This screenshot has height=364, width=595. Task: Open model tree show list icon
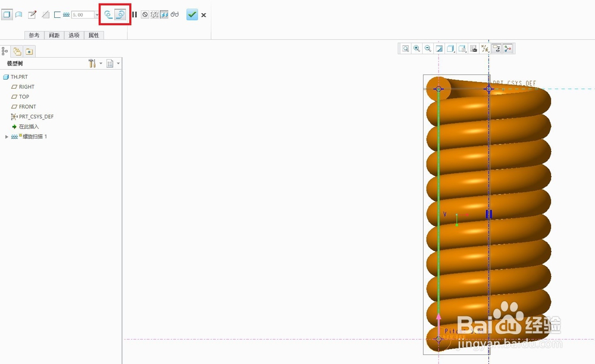[x=110, y=63]
